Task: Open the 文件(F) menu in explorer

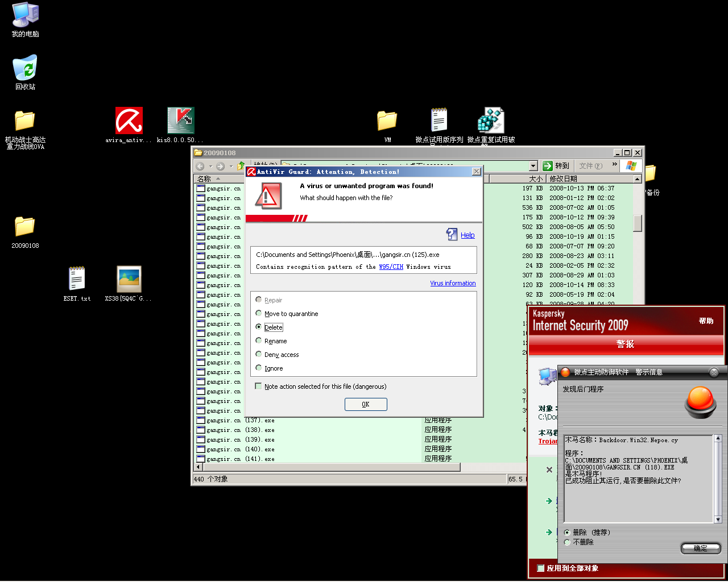Action: pos(591,166)
